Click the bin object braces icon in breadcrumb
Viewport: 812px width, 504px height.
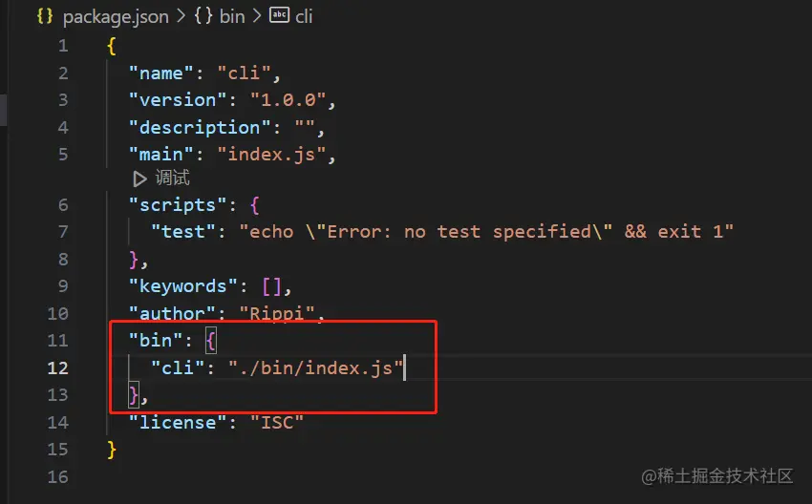(202, 16)
